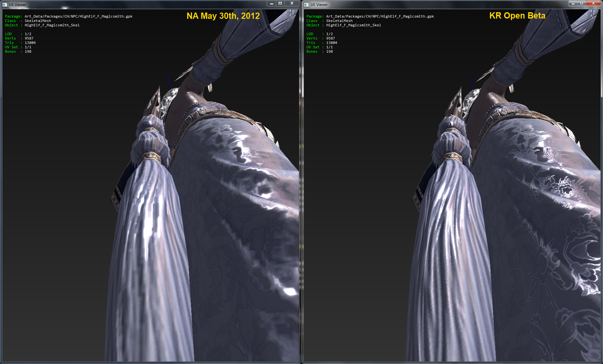Click HighElf_F_Magicsmith_Skel object name in left viewer
This screenshot has height=364, width=603.
pos(52,25)
